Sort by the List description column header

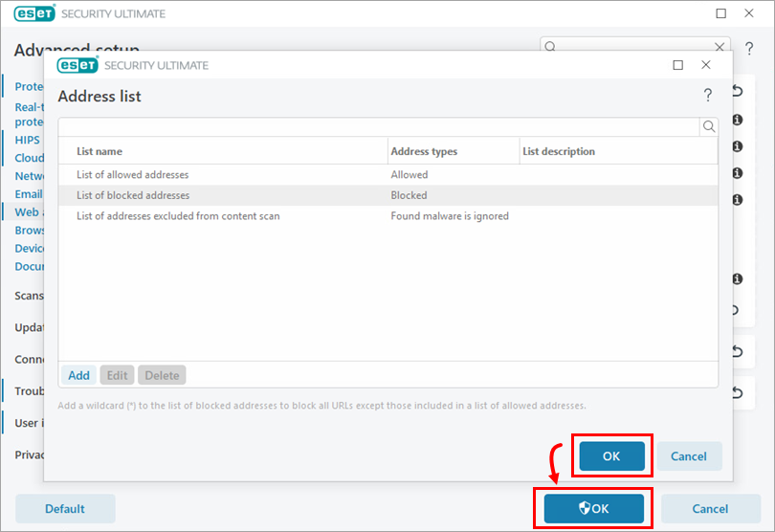pos(559,151)
